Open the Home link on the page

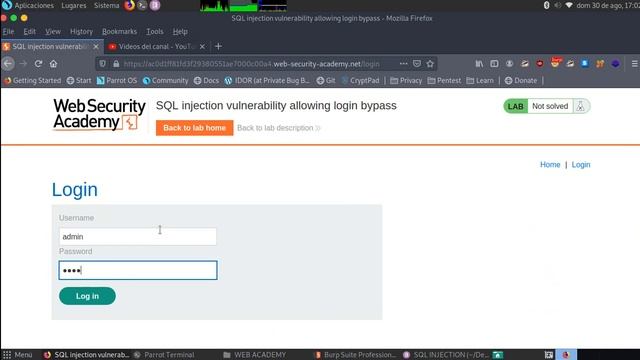(x=550, y=164)
